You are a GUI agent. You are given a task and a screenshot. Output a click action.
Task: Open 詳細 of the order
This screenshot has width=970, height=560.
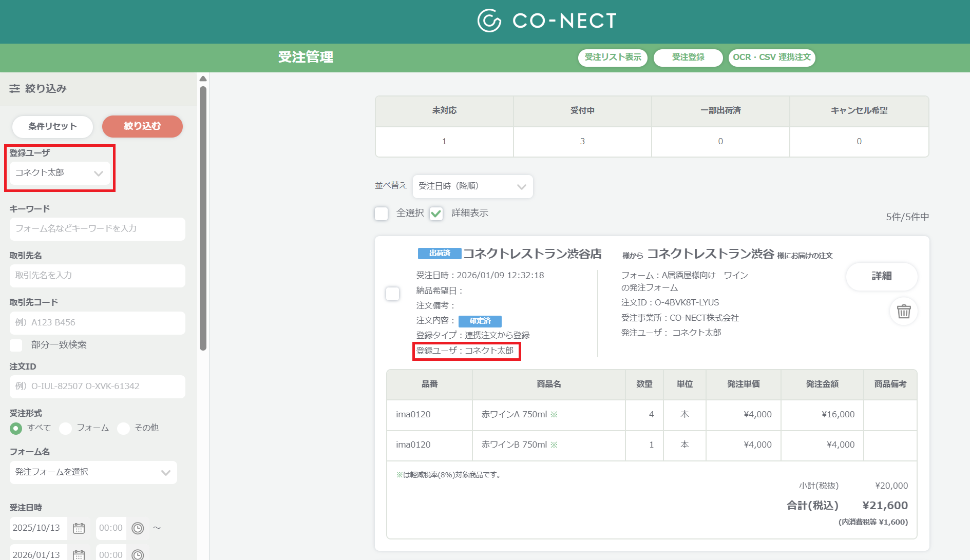pyautogui.click(x=882, y=277)
